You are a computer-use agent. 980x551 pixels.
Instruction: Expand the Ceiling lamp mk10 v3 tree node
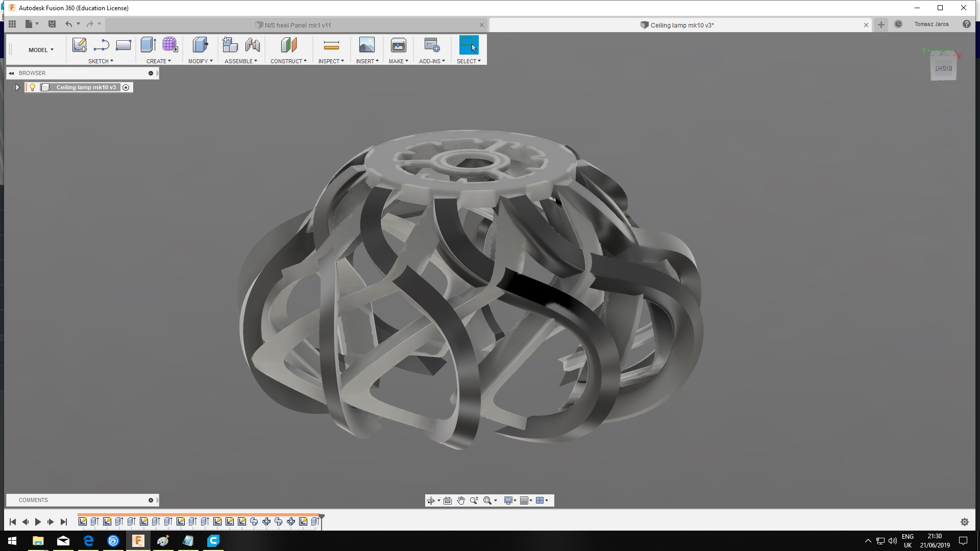point(17,87)
